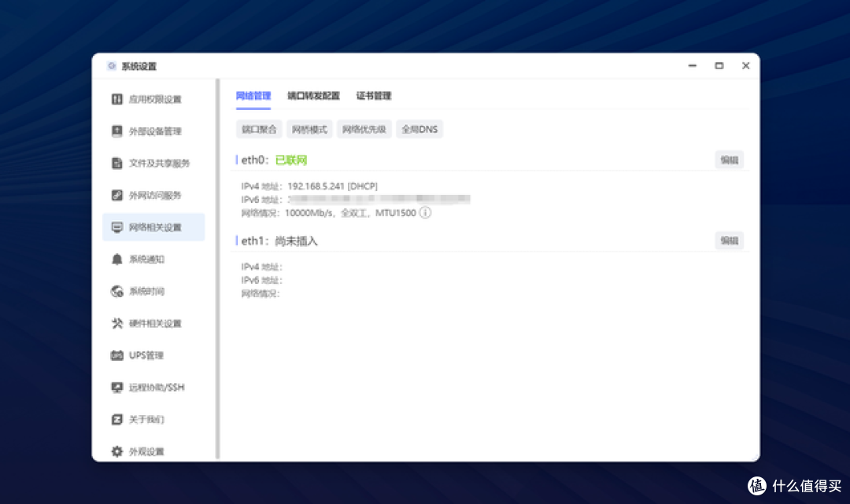This screenshot has height=504, width=850.
Task: Open 关于我们 in the sidebar
Action: tap(153, 419)
